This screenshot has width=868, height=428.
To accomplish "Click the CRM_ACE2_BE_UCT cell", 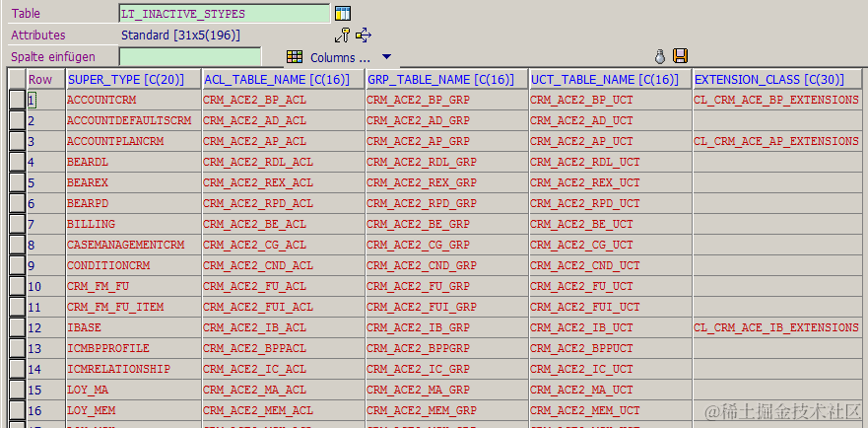I will coord(610,224).
